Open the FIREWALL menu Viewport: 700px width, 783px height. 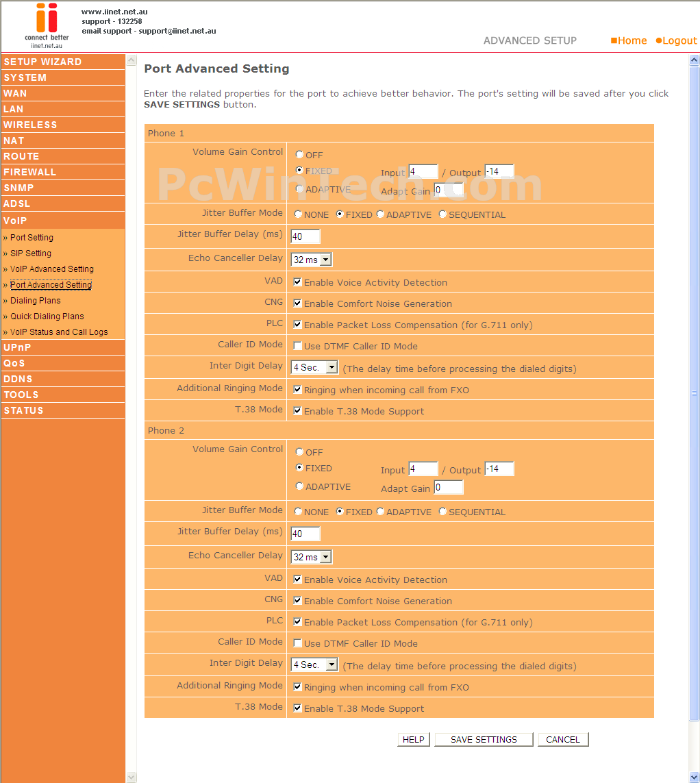pos(63,172)
